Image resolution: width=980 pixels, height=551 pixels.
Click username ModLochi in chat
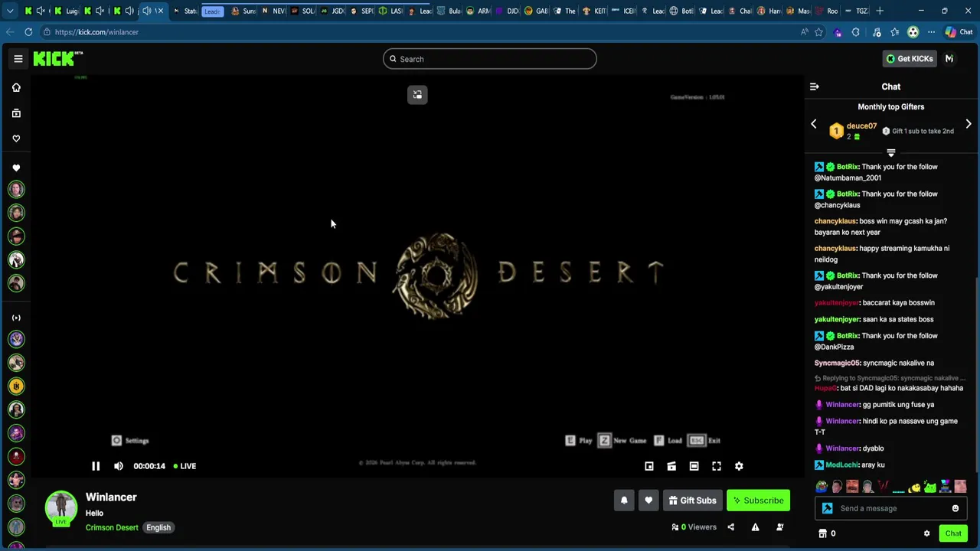[x=842, y=465]
